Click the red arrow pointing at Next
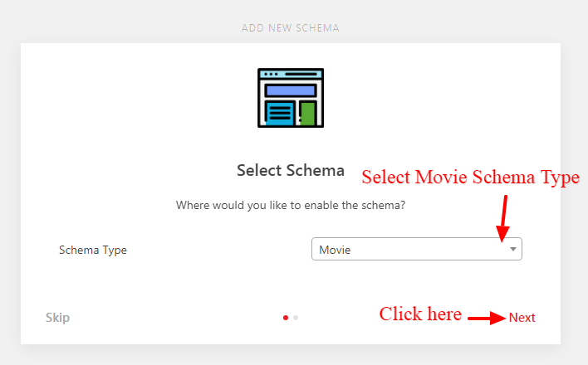 coord(487,319)
